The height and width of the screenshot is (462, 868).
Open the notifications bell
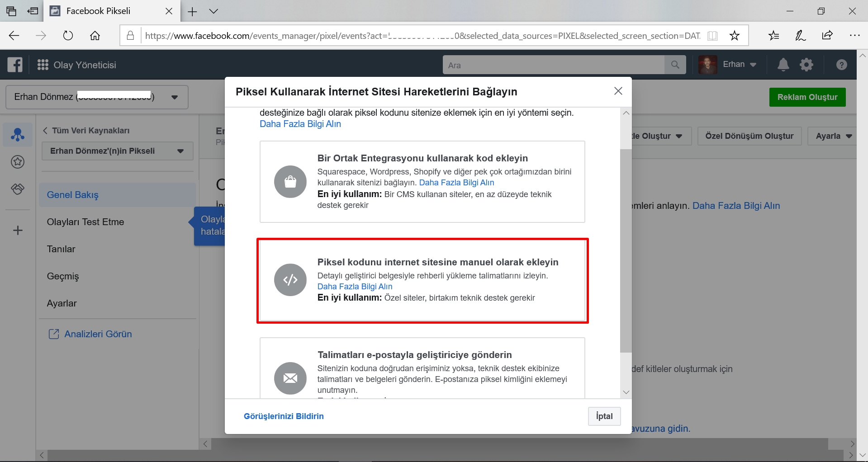click(x=783, y=65)
